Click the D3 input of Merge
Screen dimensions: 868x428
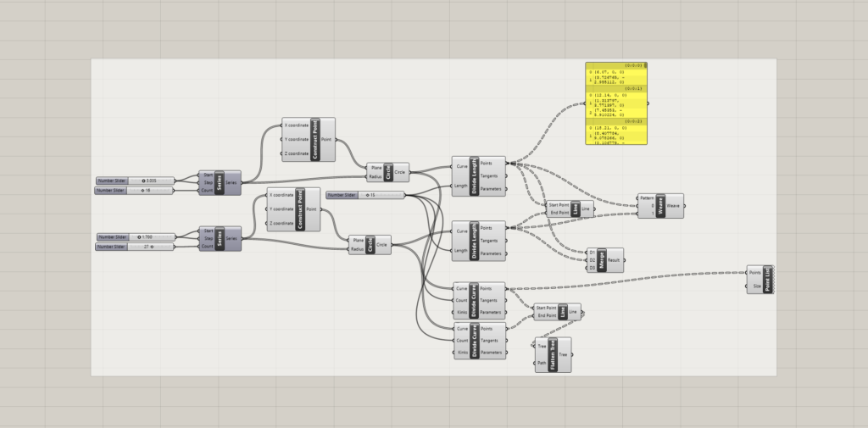[x=593, y=268]
